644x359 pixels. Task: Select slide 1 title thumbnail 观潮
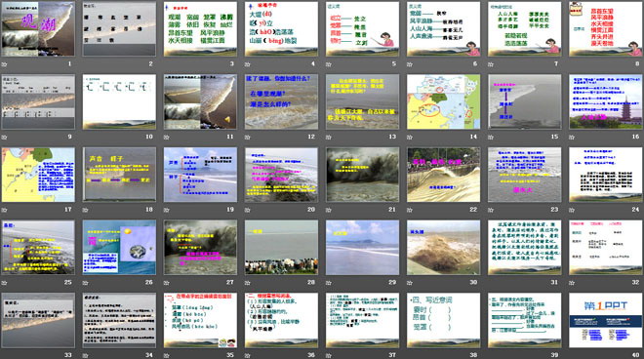(38, 28)
